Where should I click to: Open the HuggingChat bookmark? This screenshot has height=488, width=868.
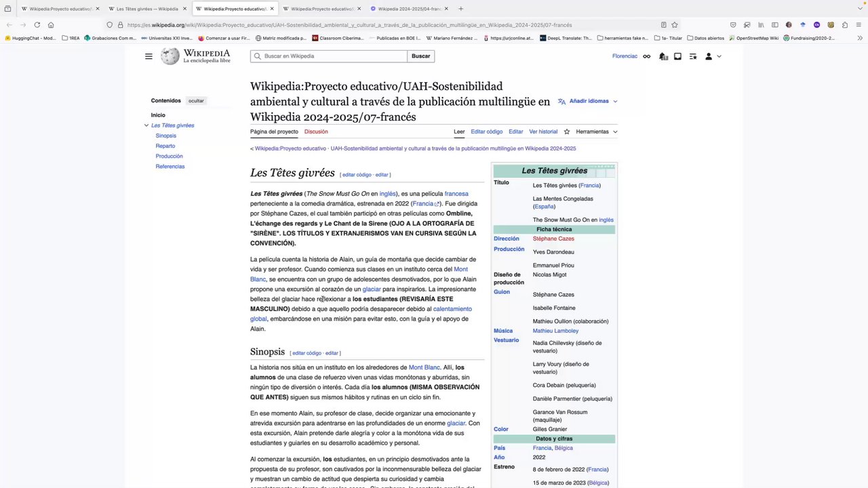(31, 38)
